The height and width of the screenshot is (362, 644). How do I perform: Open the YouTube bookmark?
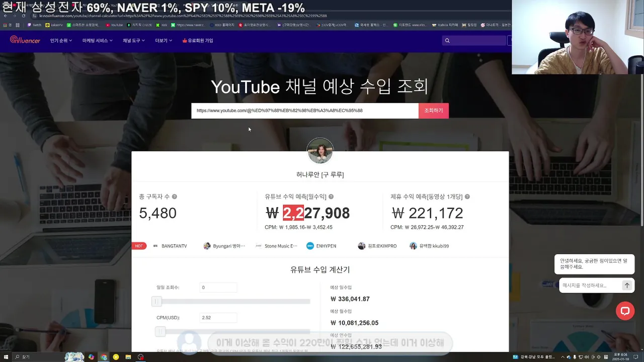(x=114, y=25)
